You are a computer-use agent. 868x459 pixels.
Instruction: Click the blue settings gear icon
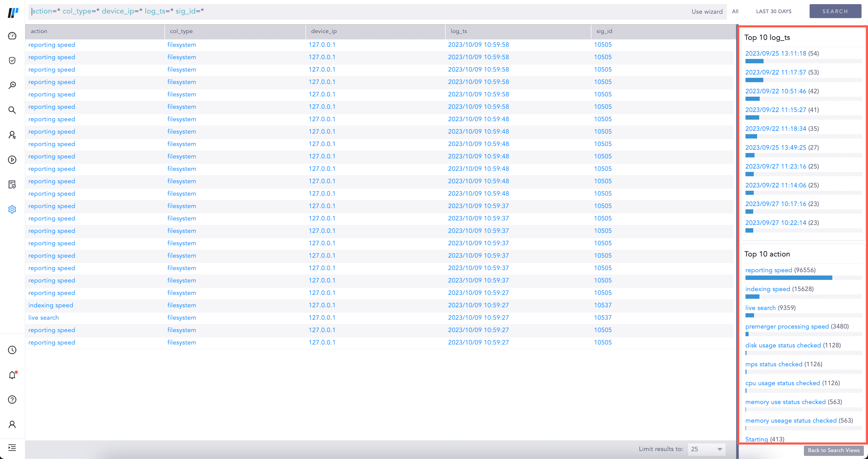(x=12, y=209)
